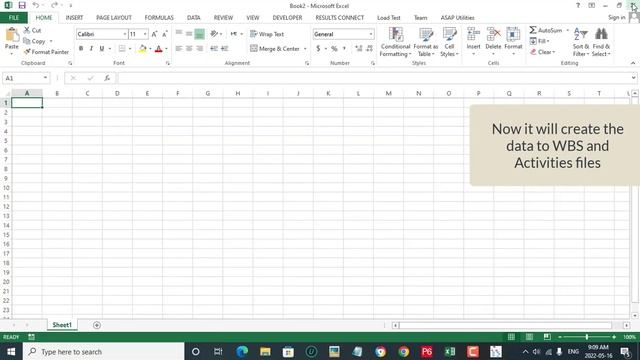This screenshot has height=360, width=640.
Task: Switch to FORMULAS tab
Action: [x=159, y=18]
